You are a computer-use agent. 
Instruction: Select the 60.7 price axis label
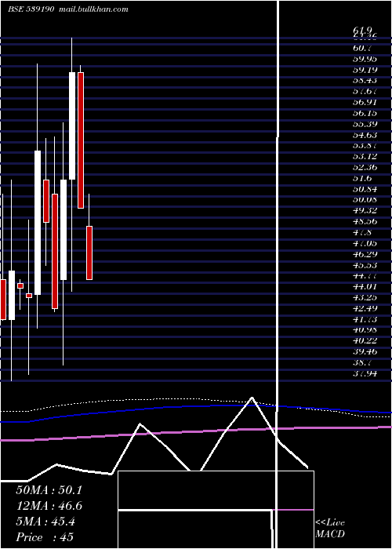click(362, 48)
